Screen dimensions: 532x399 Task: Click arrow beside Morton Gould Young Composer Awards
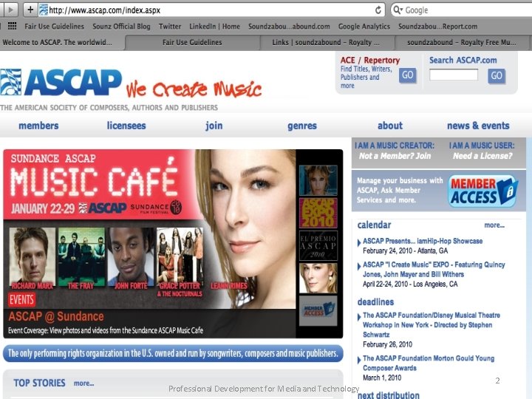tap(359, 360)
